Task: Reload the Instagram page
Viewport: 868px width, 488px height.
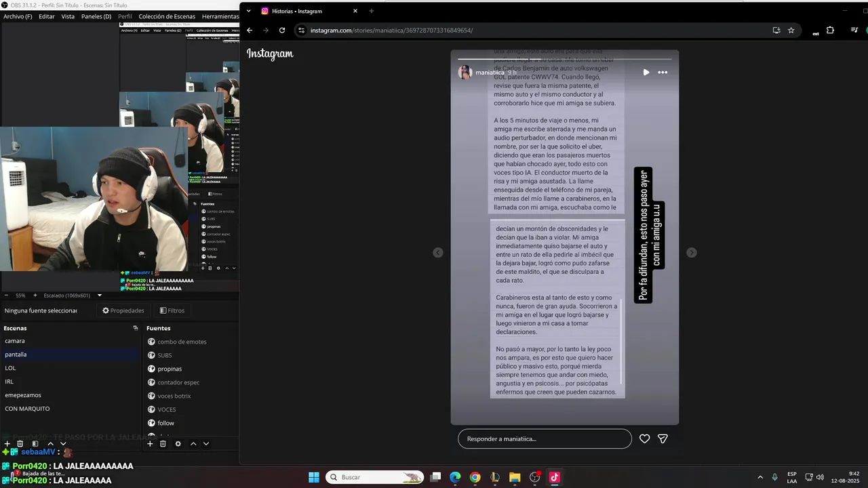Action: point(282,30)
